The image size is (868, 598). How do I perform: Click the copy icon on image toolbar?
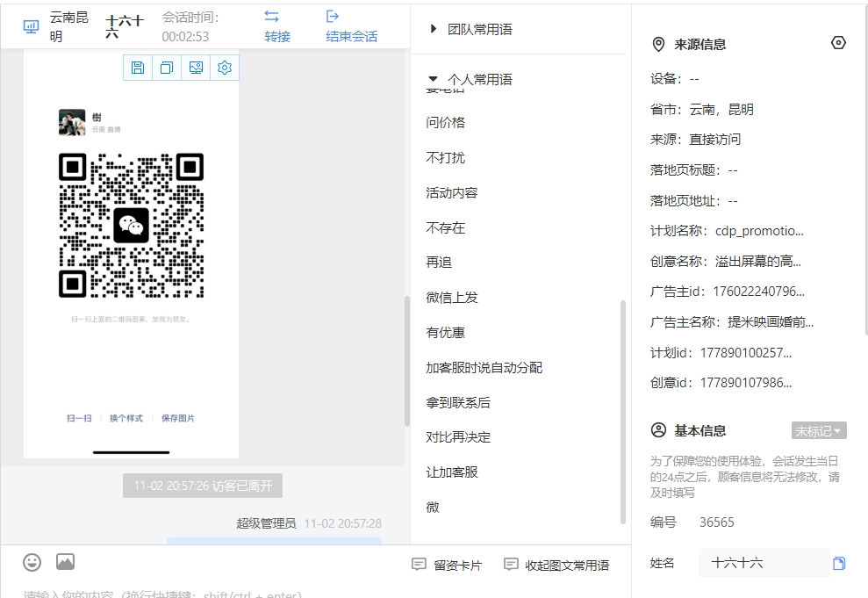point(167,68)
